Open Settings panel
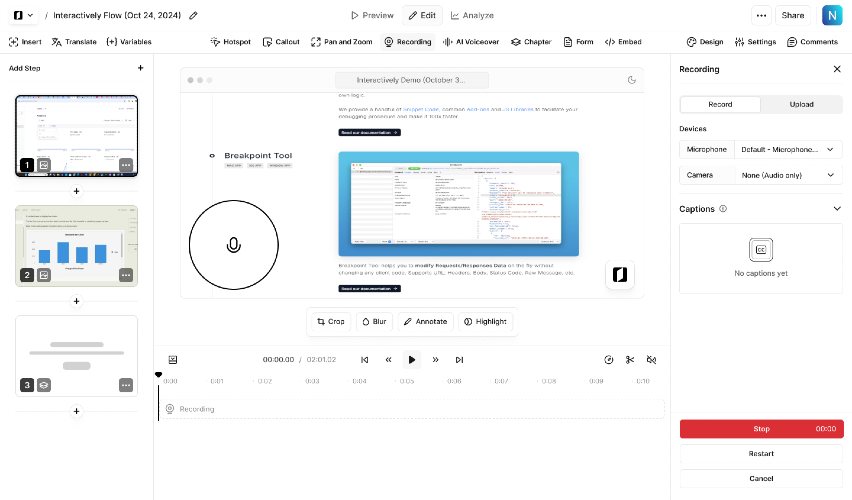The width and height of the screenshot is (852, 500). point(755,42)
